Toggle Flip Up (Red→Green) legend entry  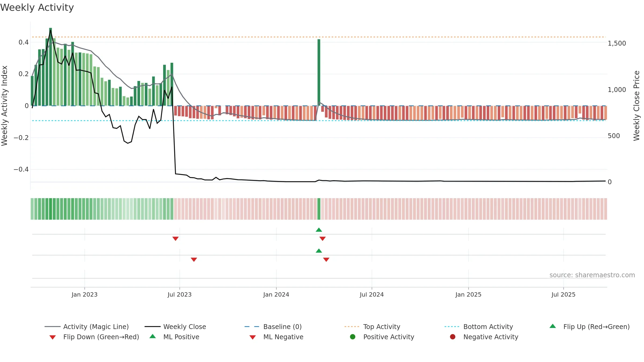pyautogui.click(x=590, y=327)
